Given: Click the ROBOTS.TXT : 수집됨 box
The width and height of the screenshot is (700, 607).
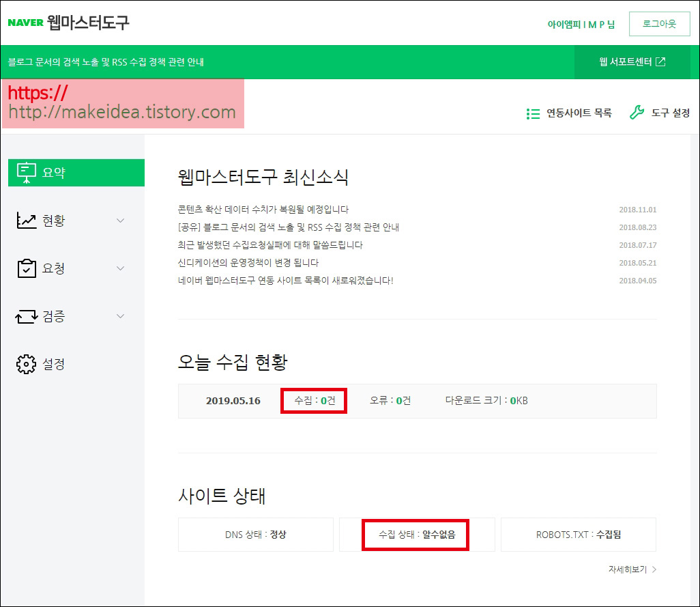Looking at the screenshot, I should [x=579, y=535].
